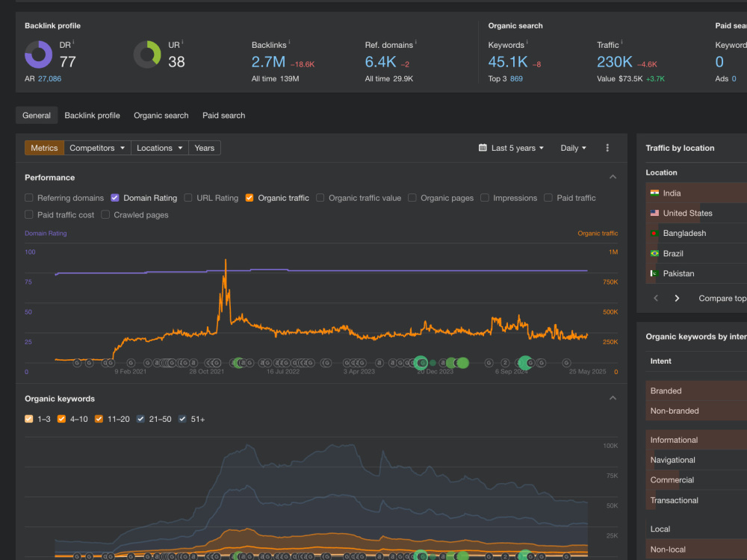Viewport: 747px width, 560px height.
Task: Click the info icon next to Traffic
Action: 622,43
